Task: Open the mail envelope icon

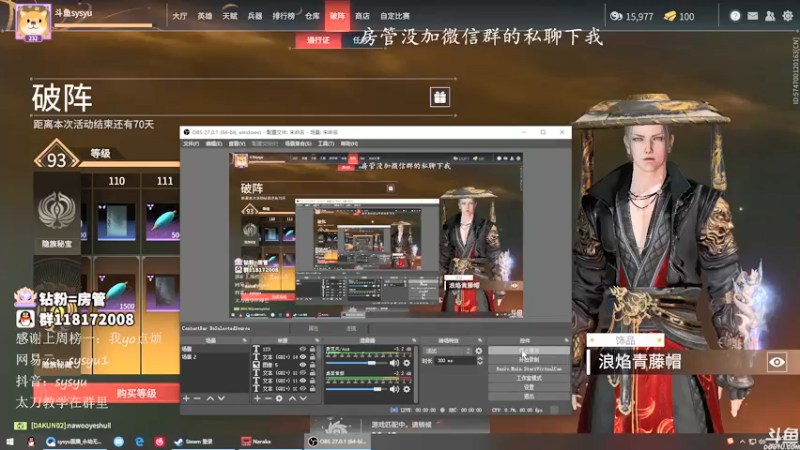Action: pos(753,16)
